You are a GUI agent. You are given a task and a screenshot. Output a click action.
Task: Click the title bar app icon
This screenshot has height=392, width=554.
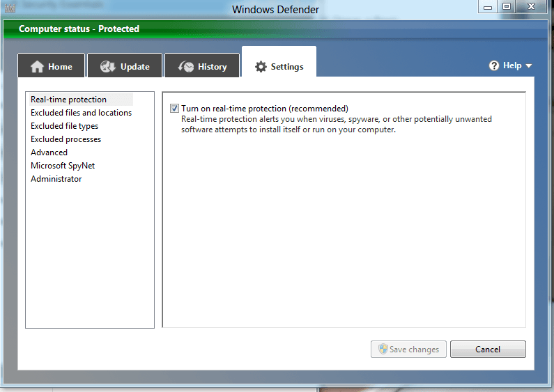coord(10,8)
